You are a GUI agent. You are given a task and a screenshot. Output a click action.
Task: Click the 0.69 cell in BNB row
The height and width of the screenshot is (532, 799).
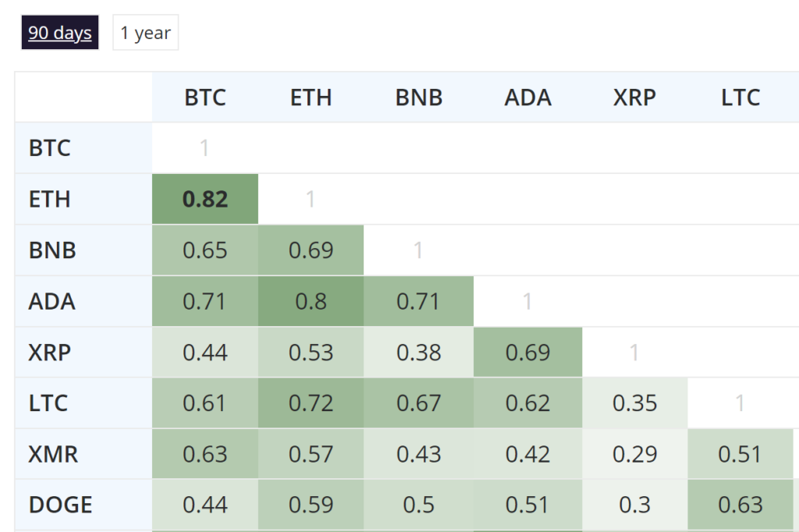311,250
